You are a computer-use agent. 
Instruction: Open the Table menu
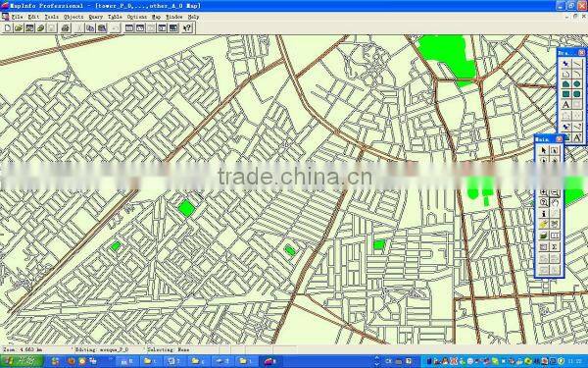coord(115,17)
